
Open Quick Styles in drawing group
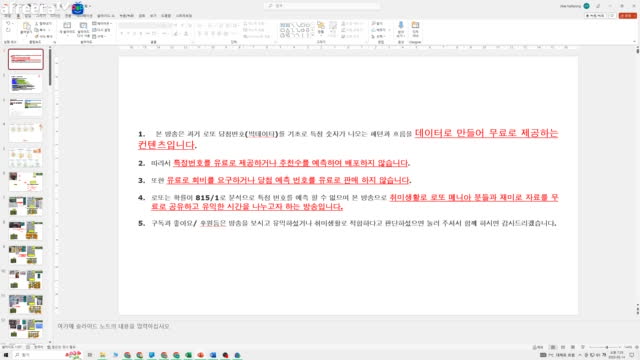pos(333,29)
